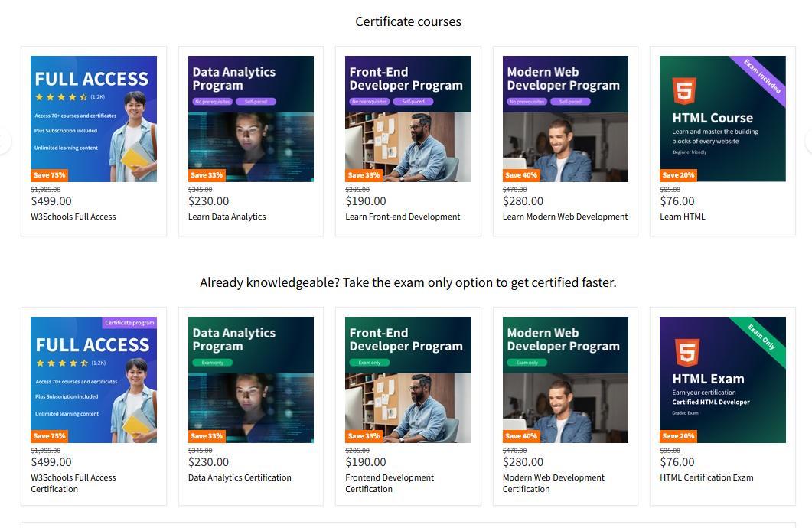Viewport: 812px width, 528px height.
Task: Click the Certificate program badge
Action: click(129, 323)
